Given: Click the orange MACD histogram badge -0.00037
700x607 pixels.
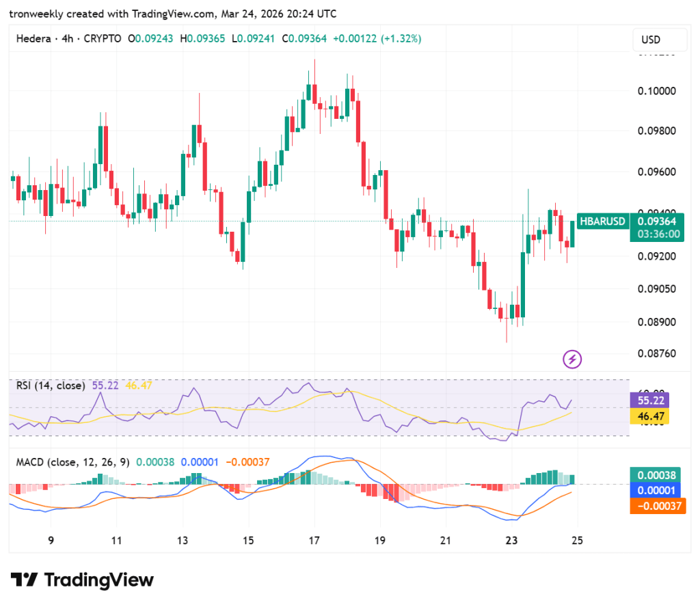Looking at the screenshot, I should (658, 506).
